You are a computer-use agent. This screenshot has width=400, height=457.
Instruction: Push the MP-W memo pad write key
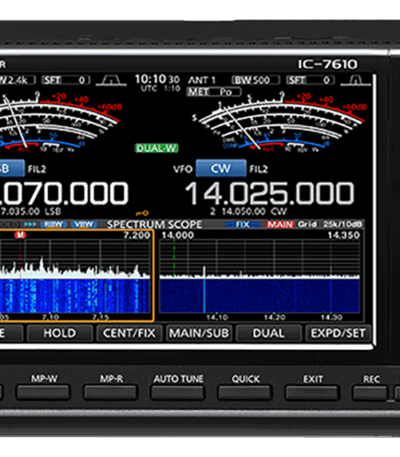43,392
